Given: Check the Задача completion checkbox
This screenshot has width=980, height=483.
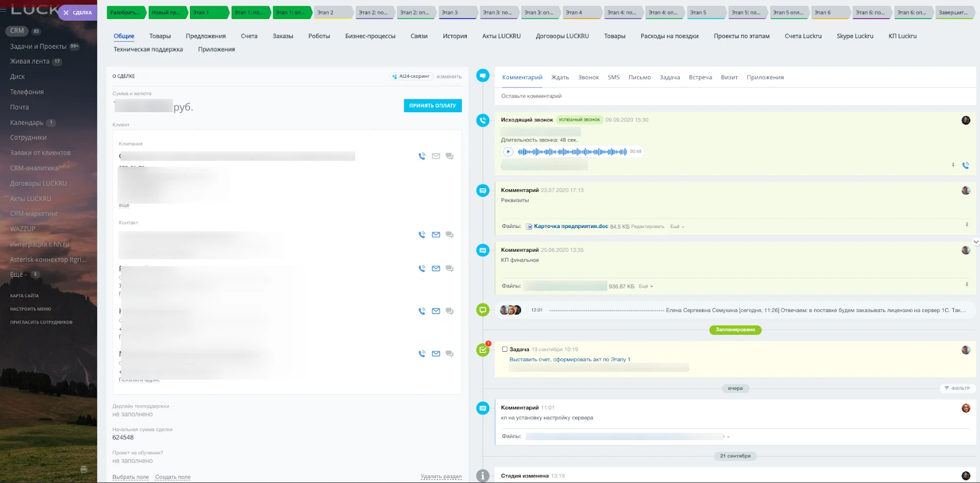Looking at the screenshot, I should (x=505, y=349).
